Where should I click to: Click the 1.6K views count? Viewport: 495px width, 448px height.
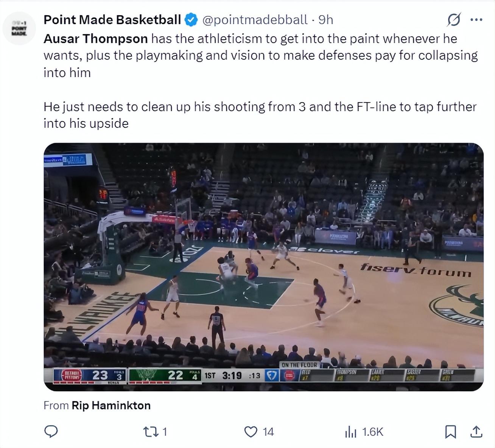click(373, 432)
